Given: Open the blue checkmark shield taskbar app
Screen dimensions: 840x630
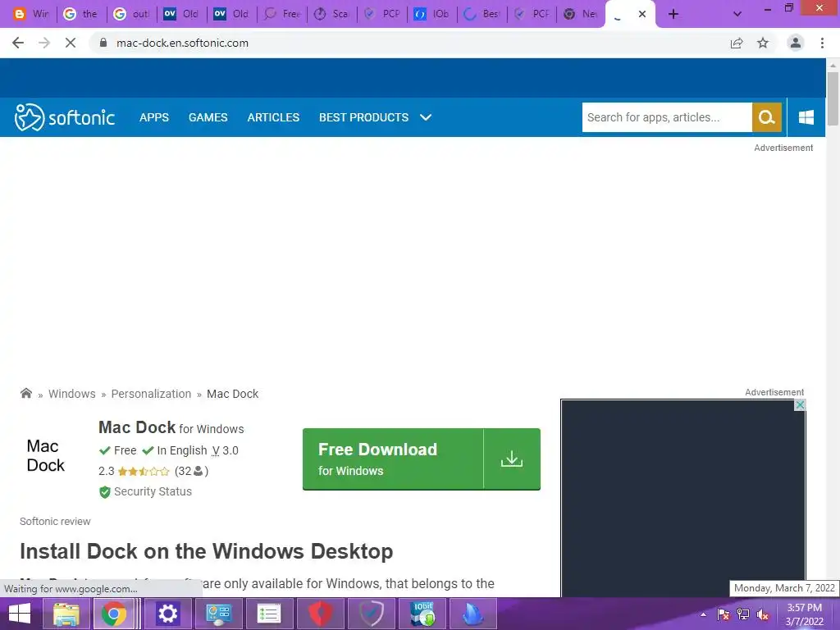Looking at the screenshot, I should click(372, 614).
